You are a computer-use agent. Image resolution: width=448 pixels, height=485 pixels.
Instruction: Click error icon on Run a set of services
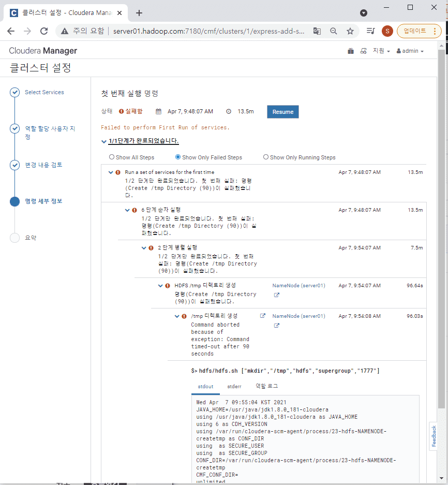pos(118,172)
